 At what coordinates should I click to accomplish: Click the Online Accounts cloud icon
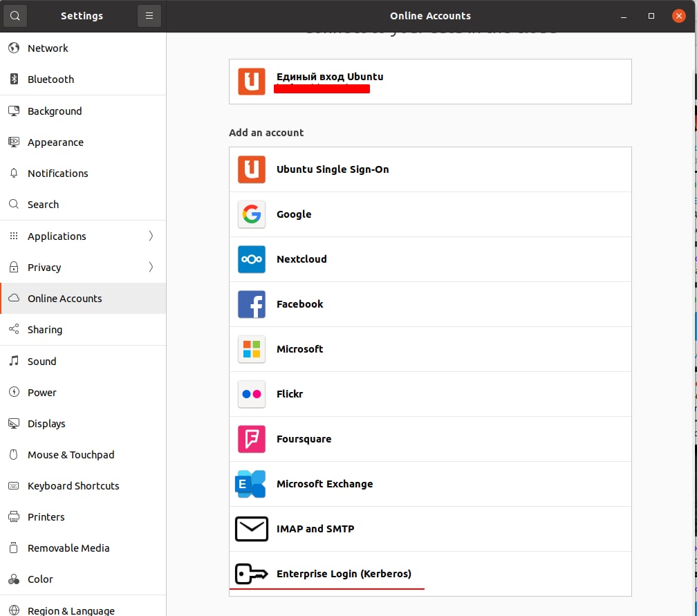14,298
